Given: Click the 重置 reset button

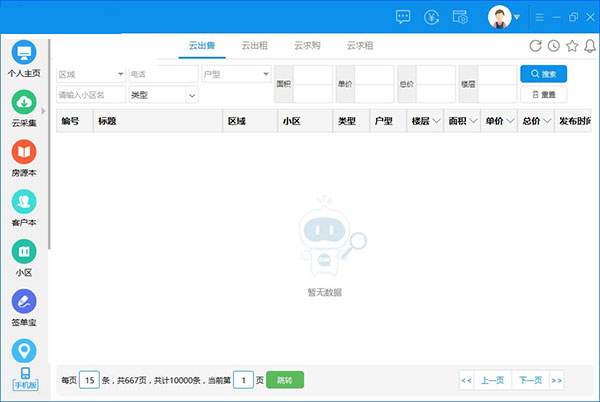Looking at the screenshot, I should coord(543,94).
